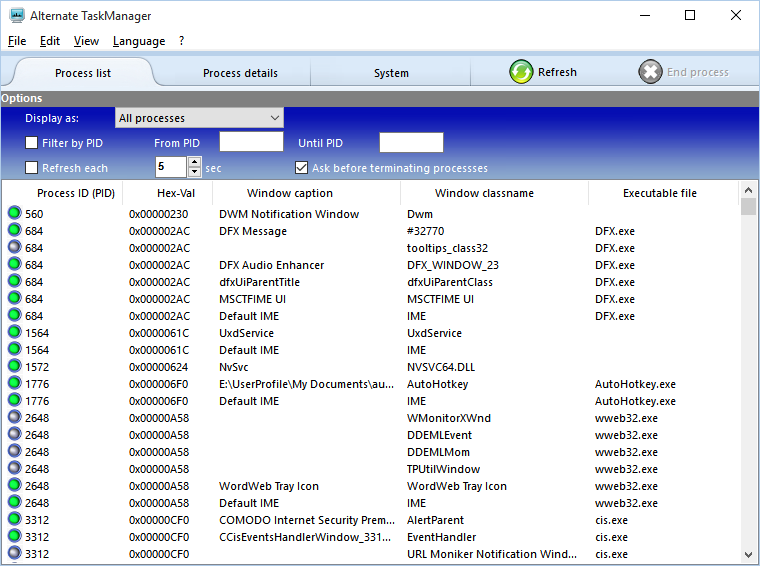Select the EventHandler classname cell

tap(441, 537)
